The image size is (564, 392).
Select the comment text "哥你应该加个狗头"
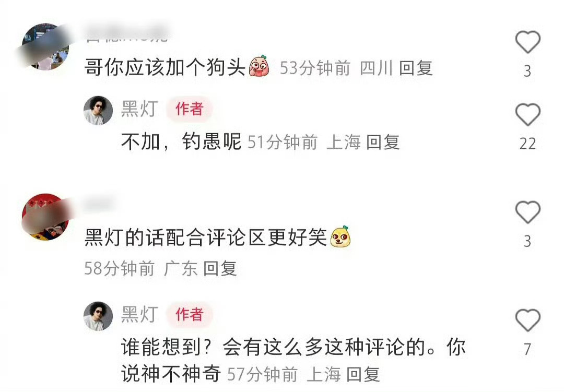point(165,67)
